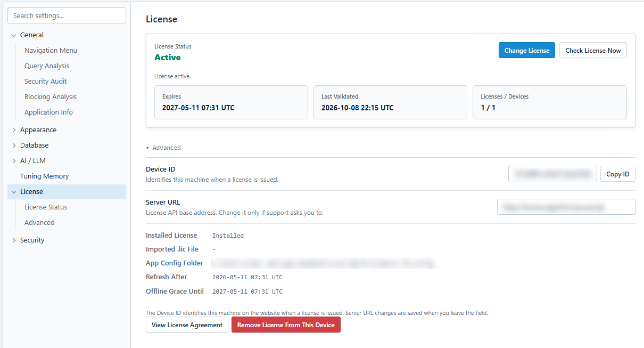644x348 pixels.
Task: Click the Device ID value field
Action: (x=552, y=174)
